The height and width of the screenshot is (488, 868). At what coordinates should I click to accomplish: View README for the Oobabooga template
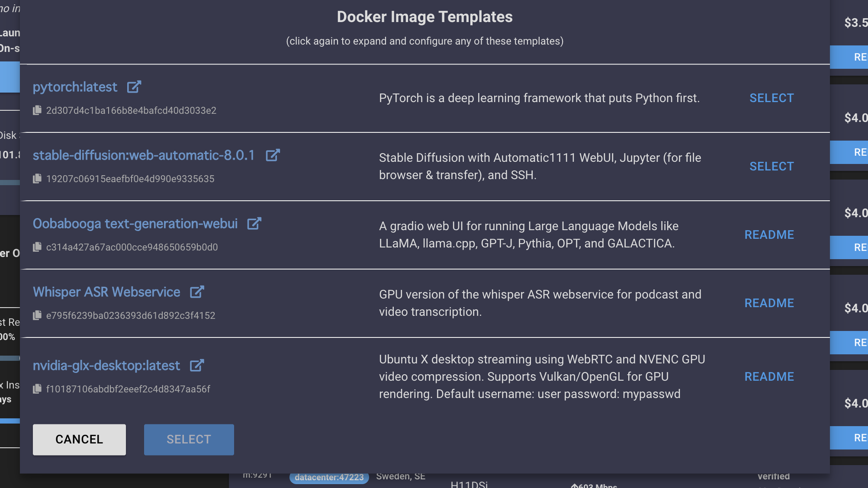pos(769,235)
